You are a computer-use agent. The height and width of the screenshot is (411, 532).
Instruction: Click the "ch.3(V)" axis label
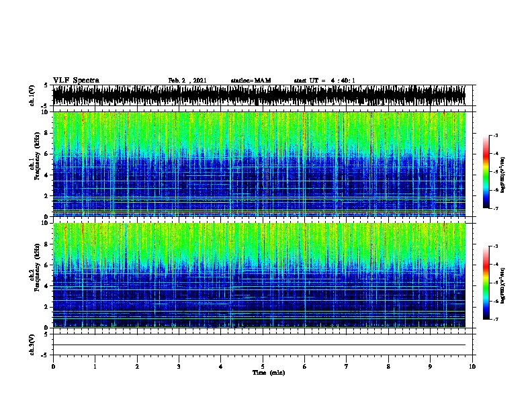pos(32,345)
